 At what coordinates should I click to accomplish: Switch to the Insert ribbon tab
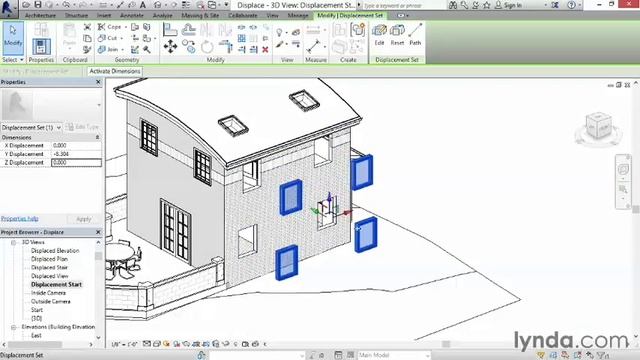point(104,16)
